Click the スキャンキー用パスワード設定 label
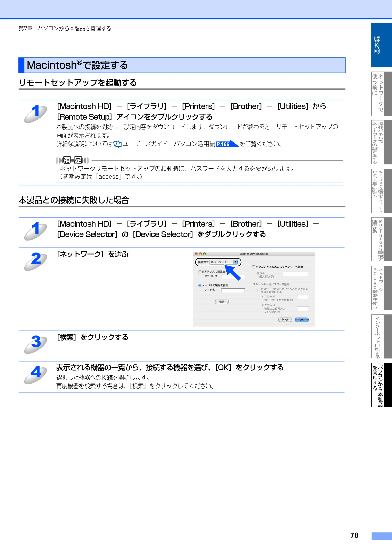 coord(271,284)
